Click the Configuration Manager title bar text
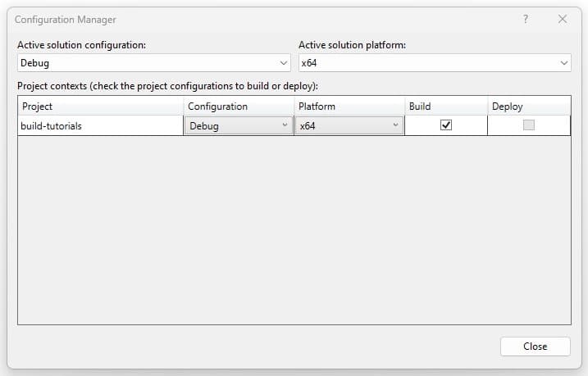 [x=66, y=19]
